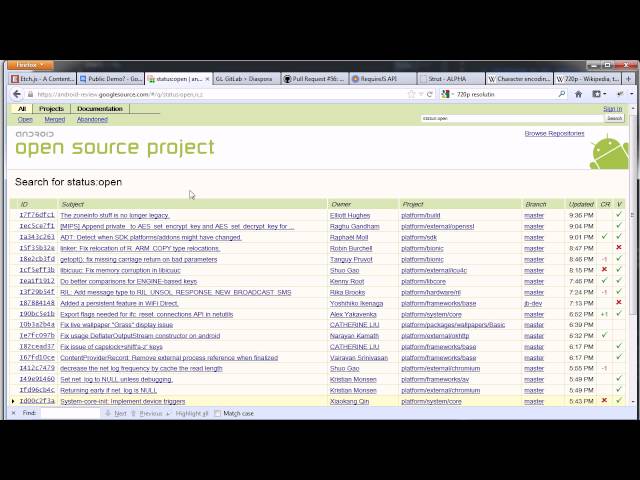The height and width of the screenshot is (480, 640).
Task: Show Abandoned changes link
Action: (92, 120)
